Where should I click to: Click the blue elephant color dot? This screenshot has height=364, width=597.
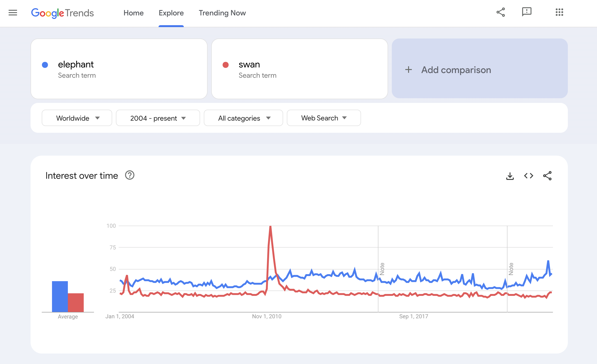(x=45, y=65)
